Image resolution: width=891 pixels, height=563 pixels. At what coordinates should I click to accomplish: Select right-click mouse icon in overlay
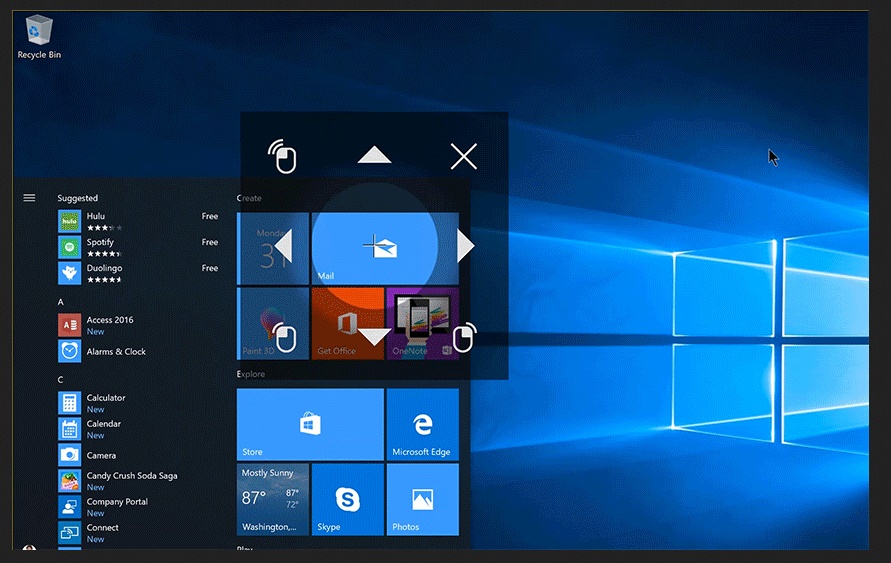pos(464,337)
